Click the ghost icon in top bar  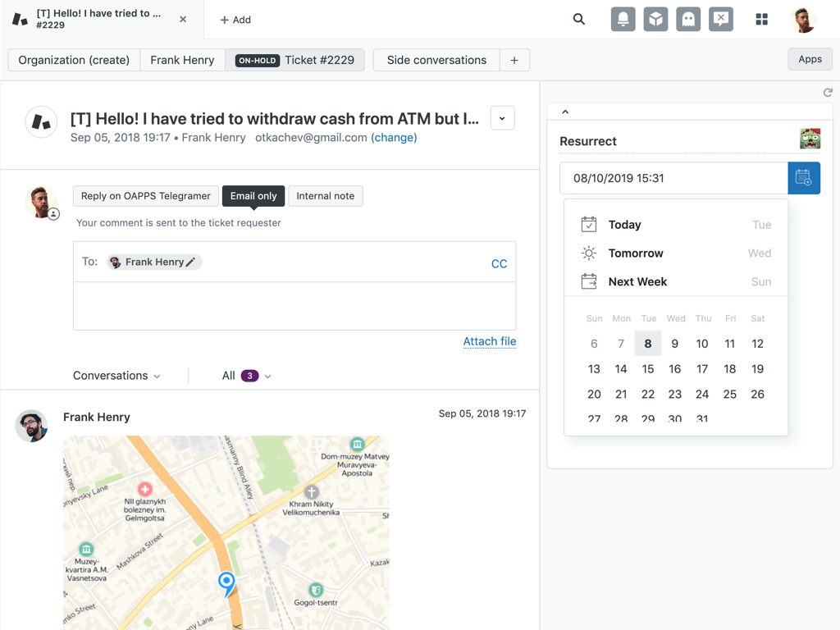[x=688, y=19]
